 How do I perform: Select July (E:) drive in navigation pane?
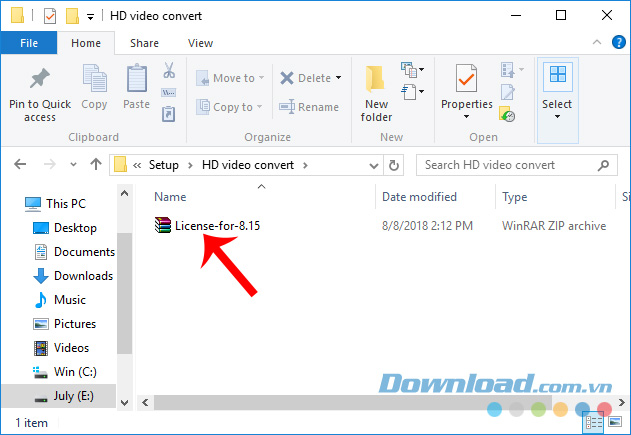click(59, 396)
